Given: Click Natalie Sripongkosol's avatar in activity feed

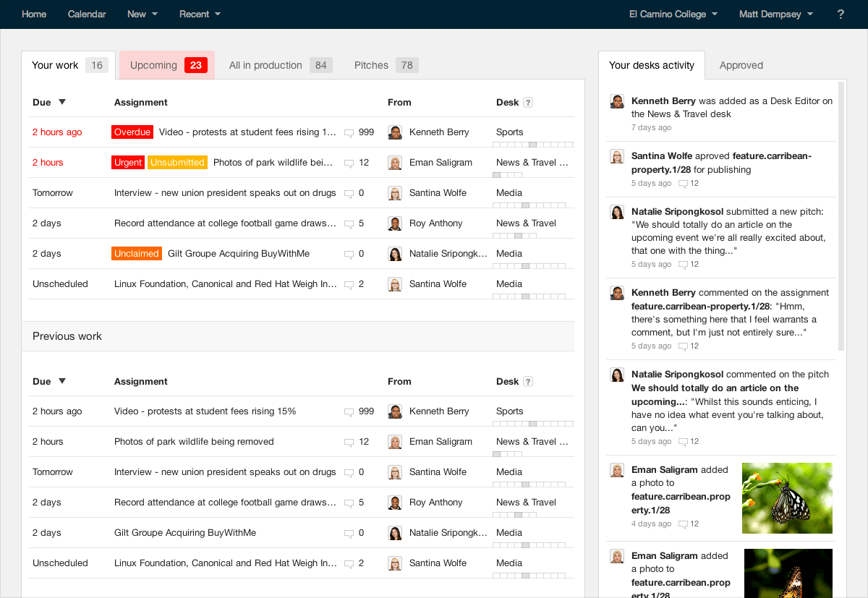Looking at the screenshot, I should 617,212.
